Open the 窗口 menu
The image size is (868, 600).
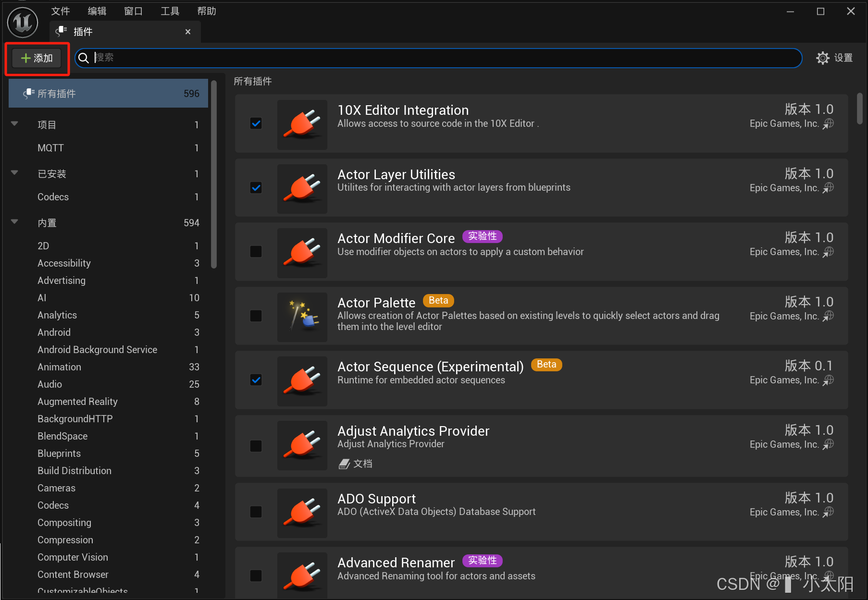coord(134,11)
